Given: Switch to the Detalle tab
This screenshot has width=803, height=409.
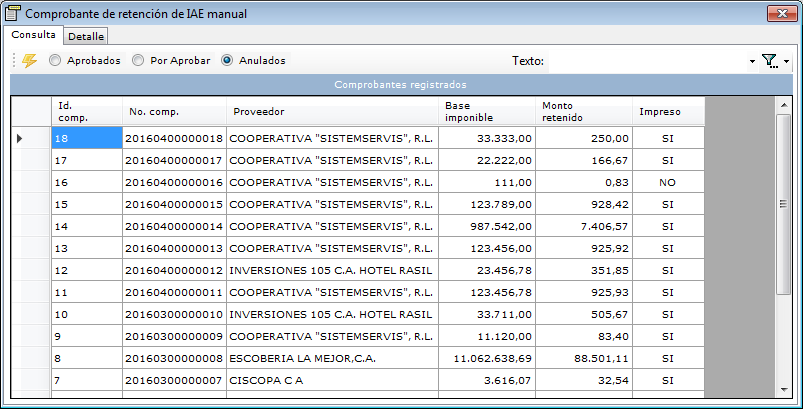Looking at the screenshot, I should pos(86,36).
